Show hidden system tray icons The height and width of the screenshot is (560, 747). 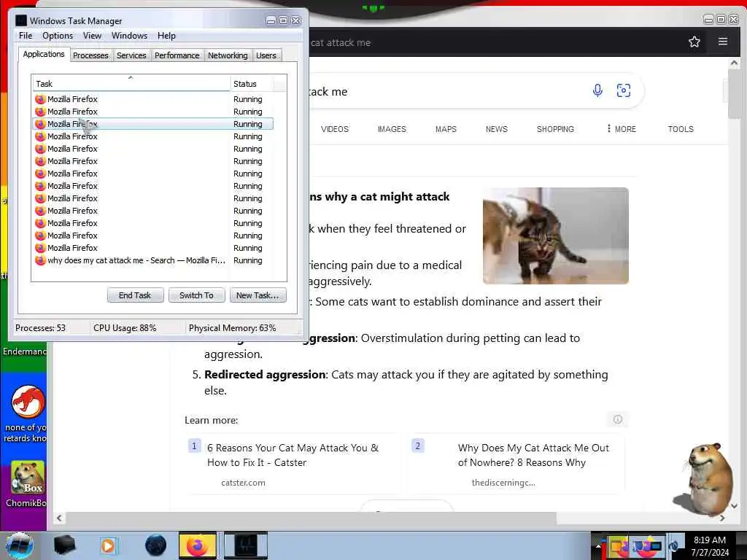(x=598, y=546)
